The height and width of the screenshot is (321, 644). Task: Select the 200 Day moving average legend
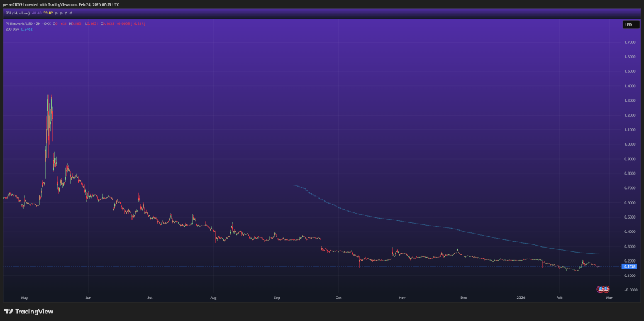[11, 29]
